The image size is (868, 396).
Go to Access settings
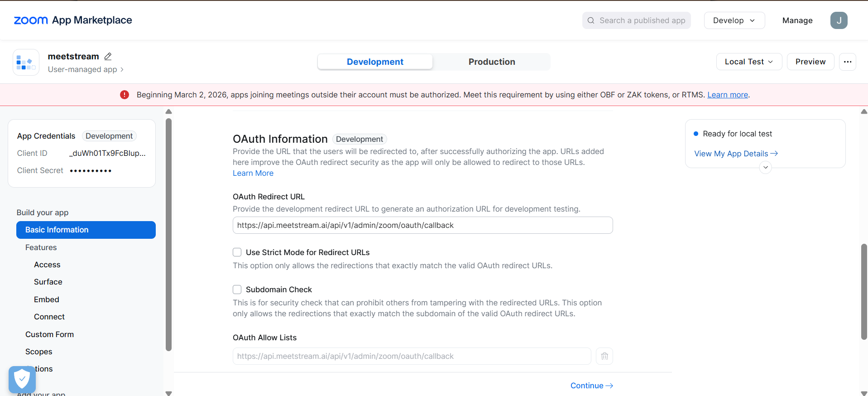pyautogui.click(x=47, y=265)
